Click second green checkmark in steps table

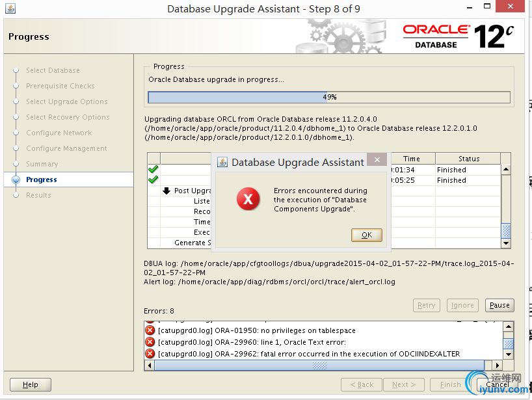point(153,179)
